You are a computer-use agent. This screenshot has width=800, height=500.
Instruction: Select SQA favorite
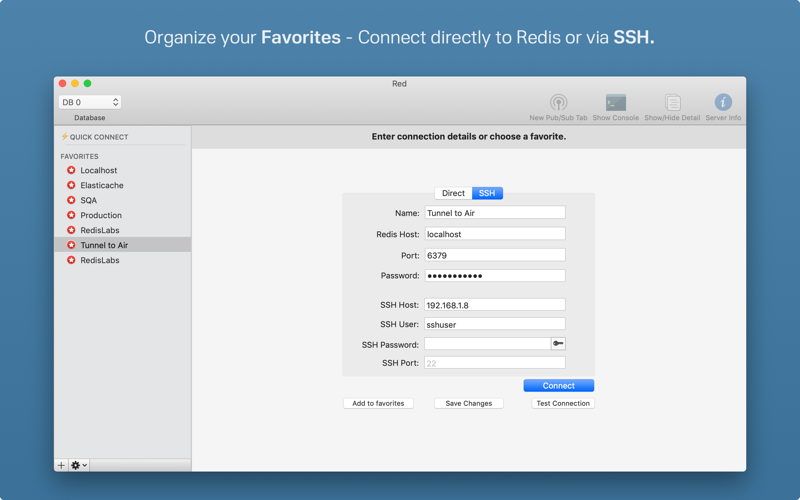[x=122, y=200]
